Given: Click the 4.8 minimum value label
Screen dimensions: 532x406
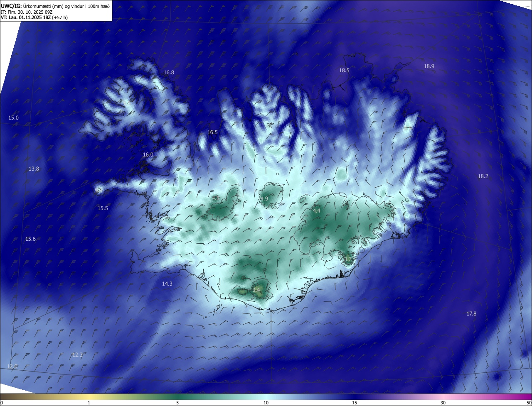Looking at the screenshot, I should [x=216, y=198].
